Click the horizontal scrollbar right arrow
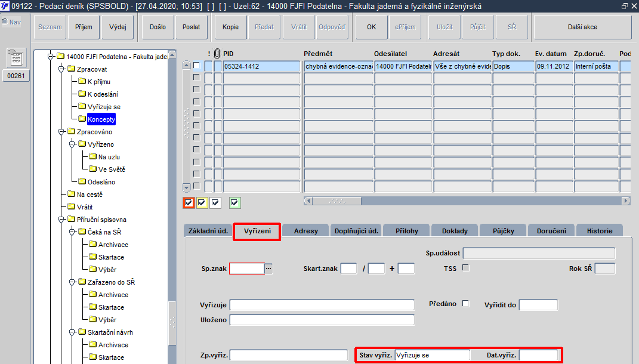This screenshot has height=364, width=639. 626,200
